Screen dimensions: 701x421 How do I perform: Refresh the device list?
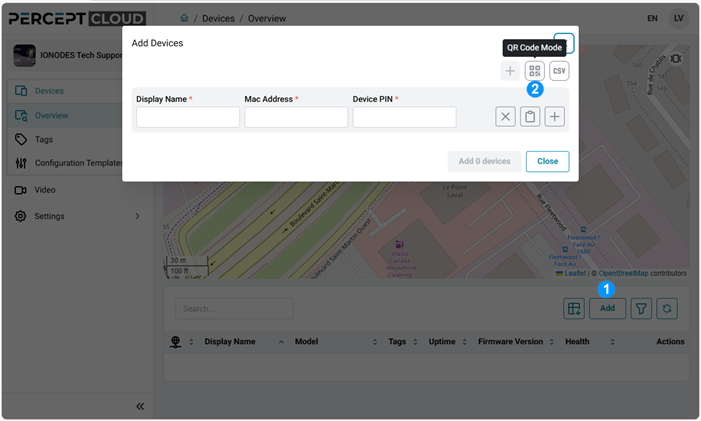pyautogui.click(x=667, y=308)
